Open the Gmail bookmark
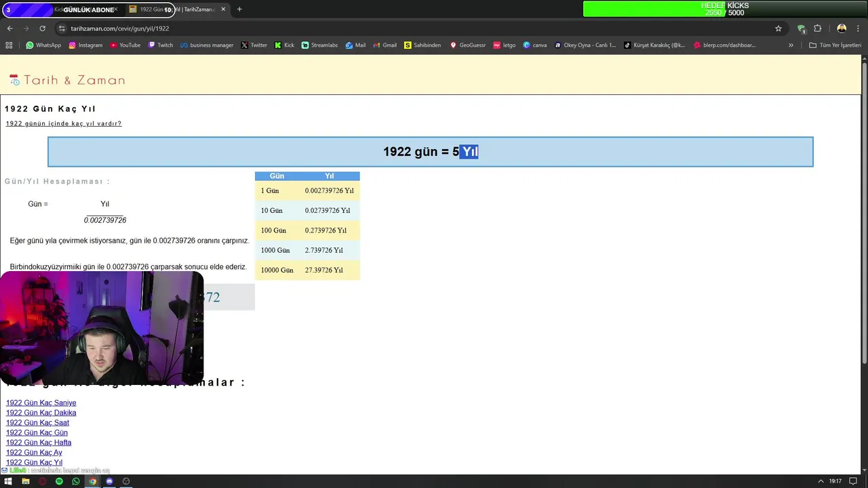 click(384, 45)
